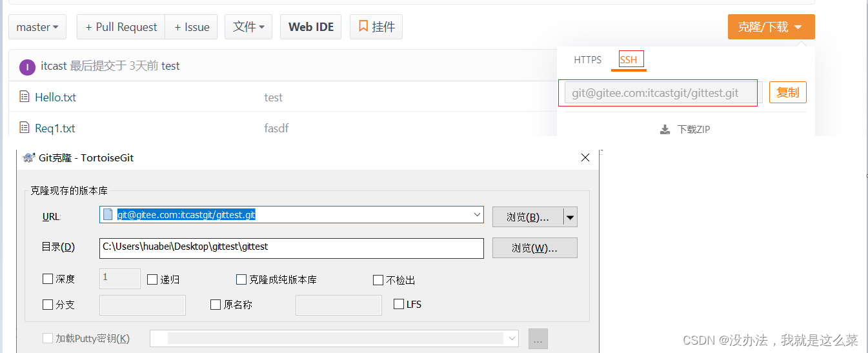Open the Req1.txt file
This screenshot has width=868, height=353.
coord(55,128)
